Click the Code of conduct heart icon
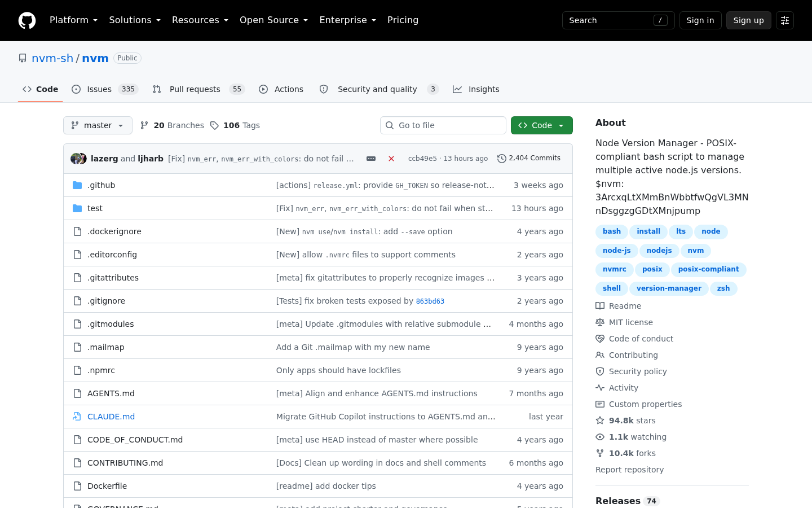 600,339
